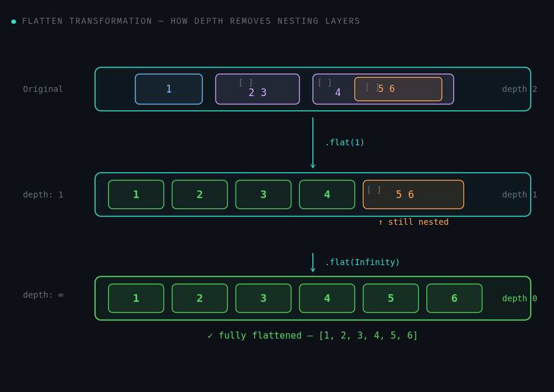Click the green 'depth 0' label
Viewport: 554px width, 392px height.
(520, 298)
